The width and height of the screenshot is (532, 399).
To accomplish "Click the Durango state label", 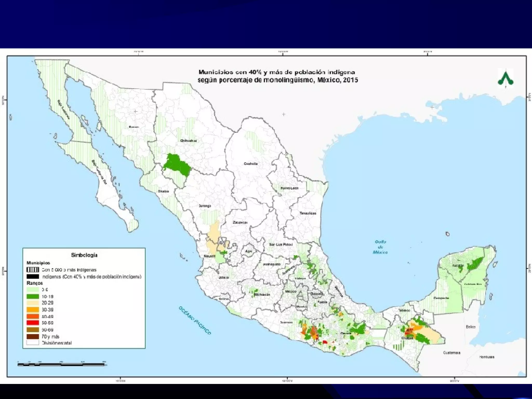I will 205,206.
